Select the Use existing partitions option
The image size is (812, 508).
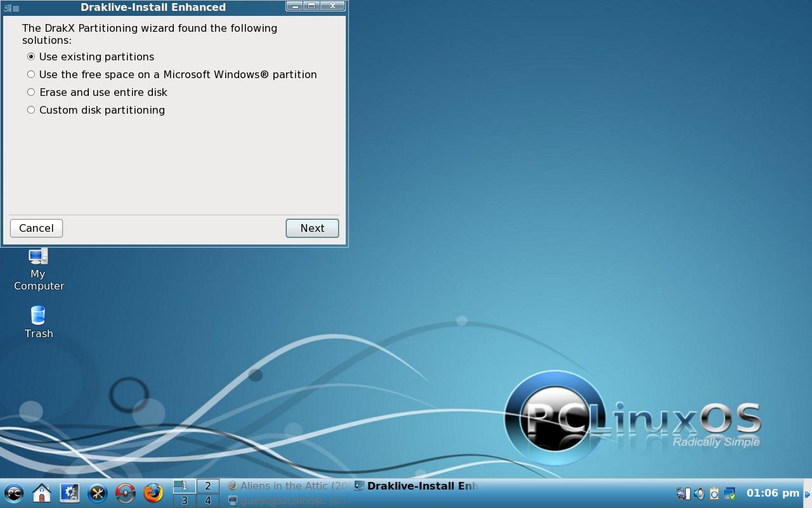tap(91, 57)
